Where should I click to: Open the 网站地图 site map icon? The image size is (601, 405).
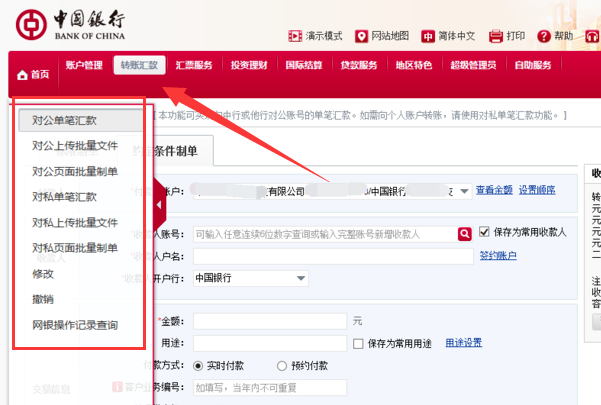(362, 37)
